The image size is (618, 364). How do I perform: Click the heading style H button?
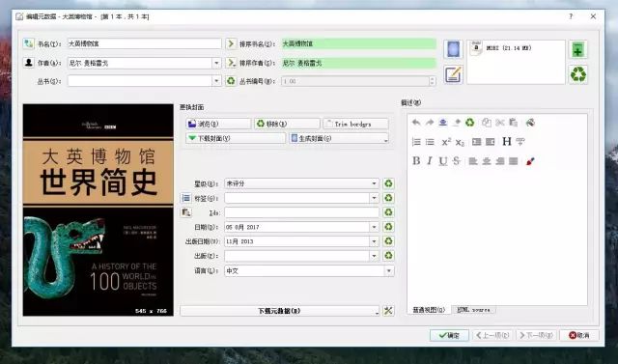pos(507,141)
